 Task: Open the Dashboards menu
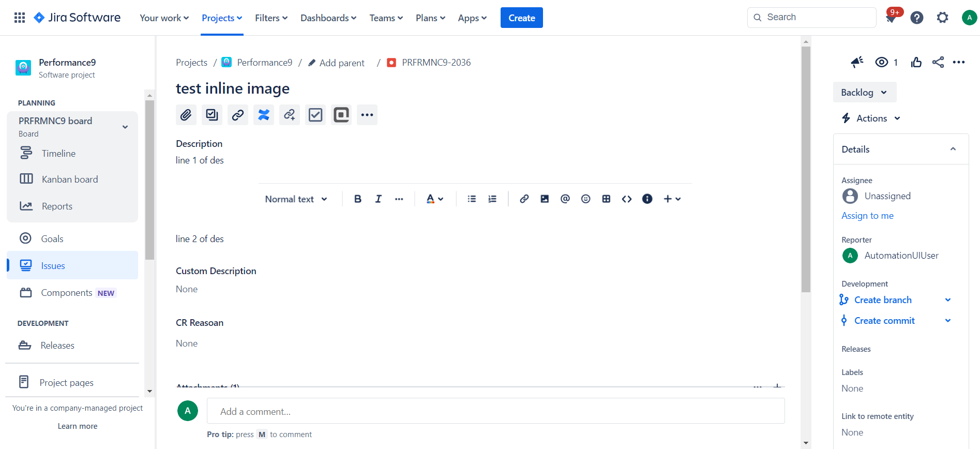tap(328, 18)
